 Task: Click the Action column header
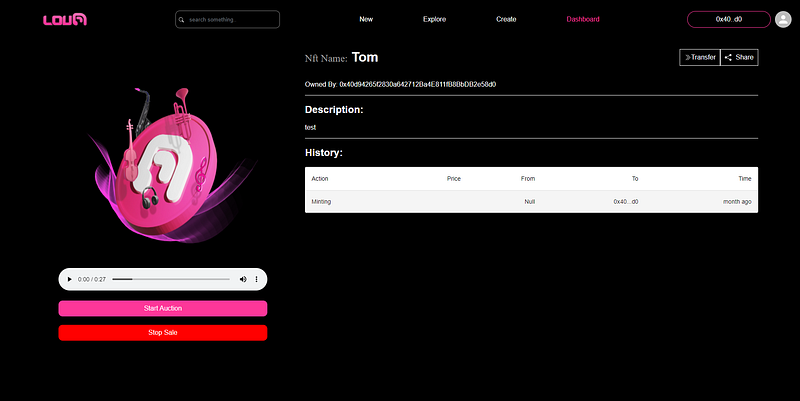pos(320,179)
